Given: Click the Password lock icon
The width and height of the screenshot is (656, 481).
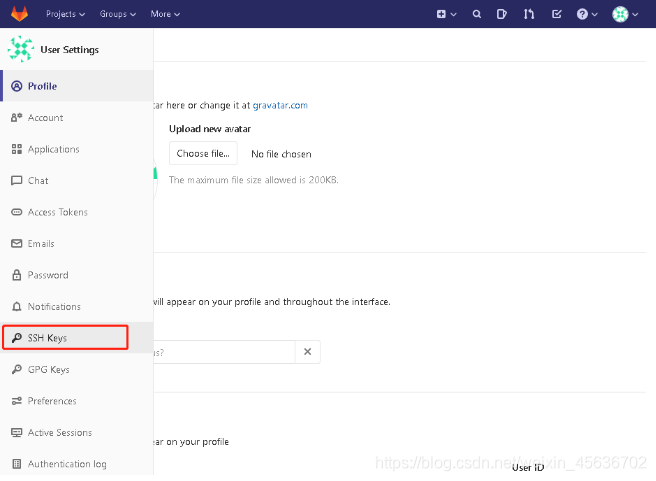Looking at the screenshot, I should pos(16,275).
